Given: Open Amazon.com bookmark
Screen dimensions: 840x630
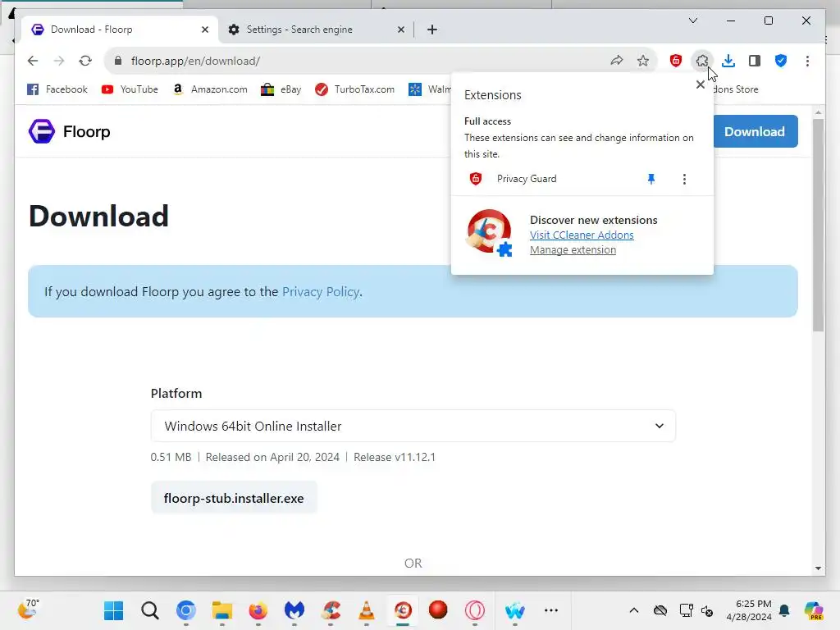Looking at the screenshot, I should (209, 89).
